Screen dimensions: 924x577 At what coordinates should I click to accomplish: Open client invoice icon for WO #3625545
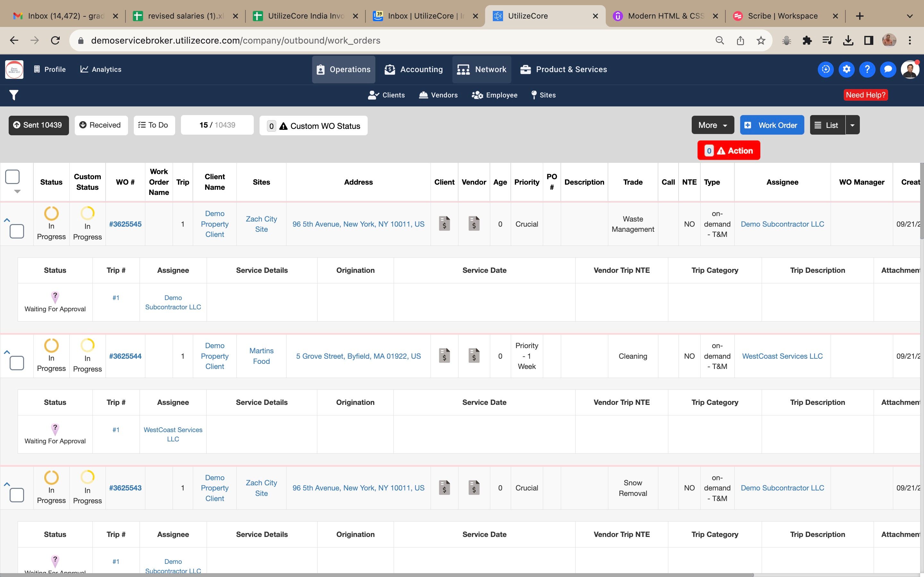(444, 224)
